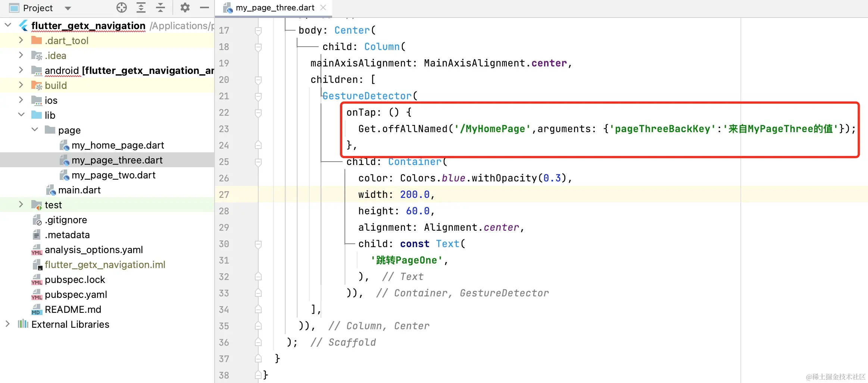Click the .gitignore file icon
The height and width of the screenshot is (383, 868).
pyautogui.click(x=37, y=220)
